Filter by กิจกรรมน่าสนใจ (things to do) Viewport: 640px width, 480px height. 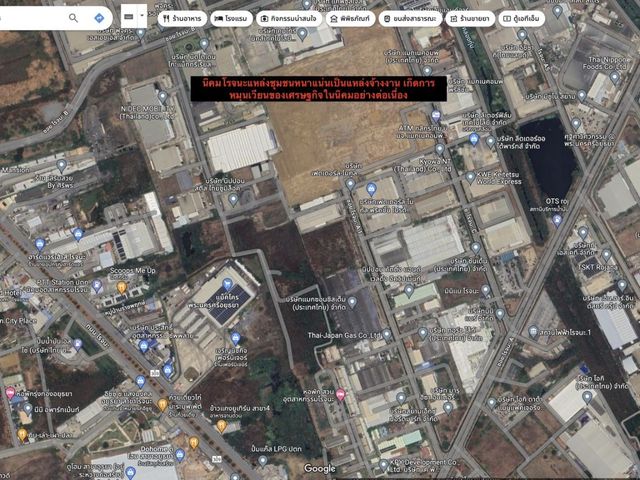click(x=289, y=19)
